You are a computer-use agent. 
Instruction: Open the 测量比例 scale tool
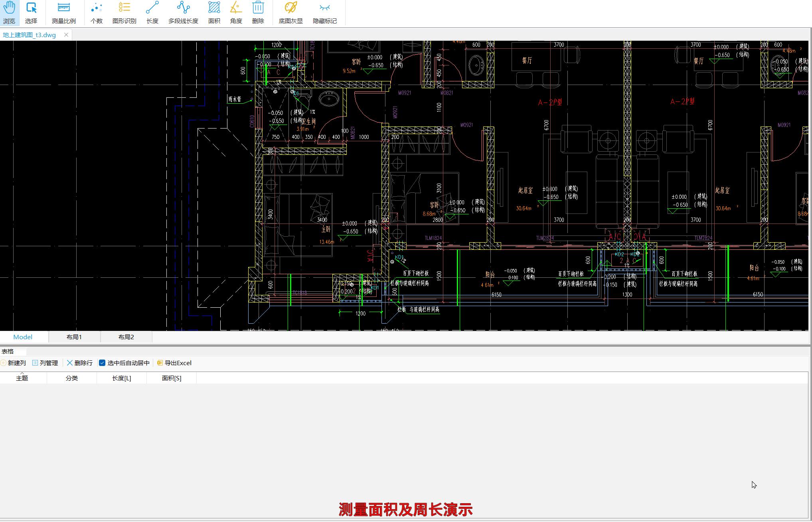(63, 12)
